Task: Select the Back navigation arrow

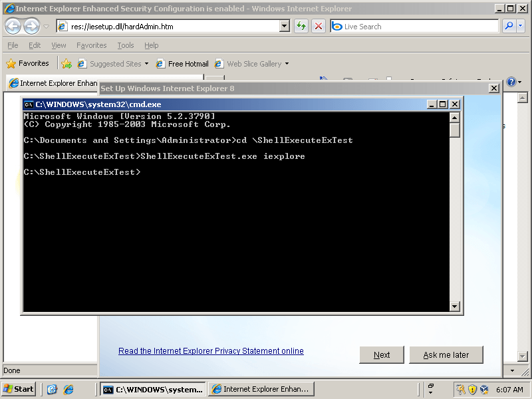Action: coord(12,26)
